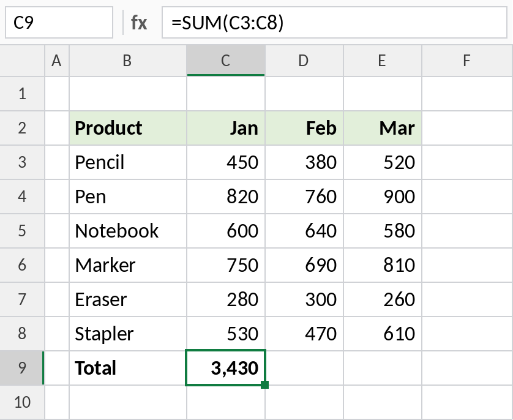Screen dimensions: 513x420
Task: Click the cell with value 640
Action: [x=304, y=231]
